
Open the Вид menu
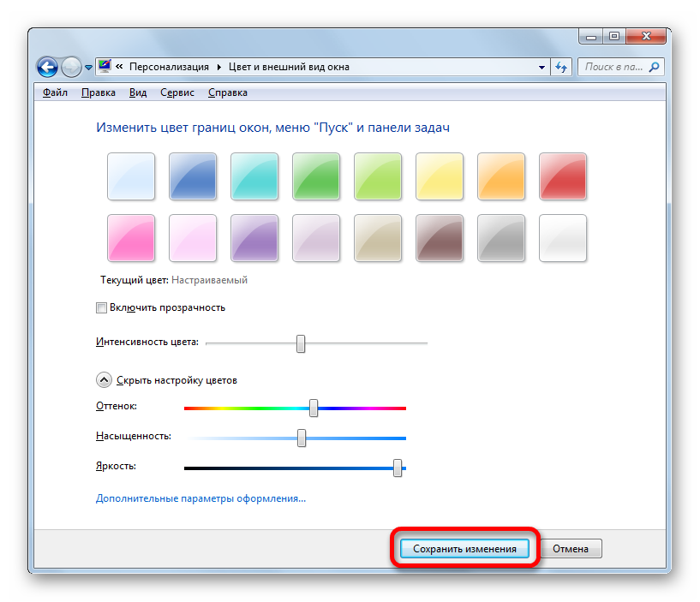click(x=138, y=92)
